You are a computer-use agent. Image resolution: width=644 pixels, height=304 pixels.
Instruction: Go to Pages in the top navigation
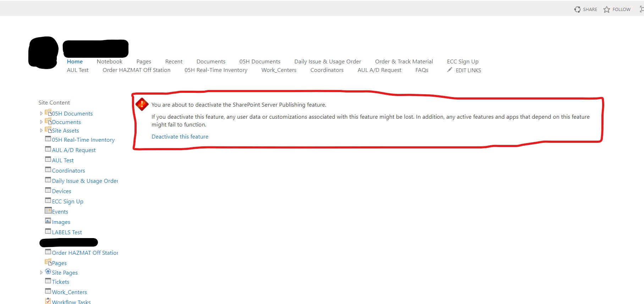click(x=144, y=61)
